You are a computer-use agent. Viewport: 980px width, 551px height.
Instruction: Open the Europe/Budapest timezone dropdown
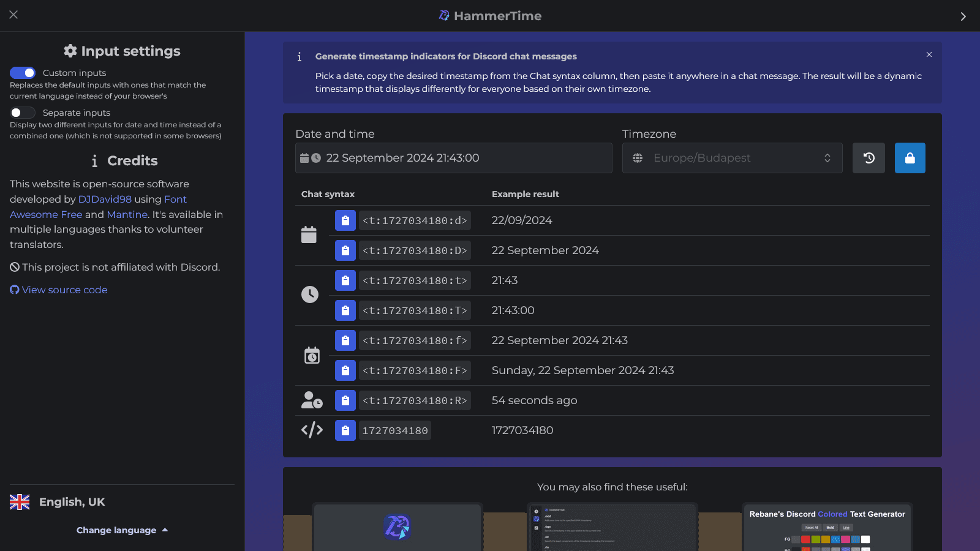tap(732, 157)
